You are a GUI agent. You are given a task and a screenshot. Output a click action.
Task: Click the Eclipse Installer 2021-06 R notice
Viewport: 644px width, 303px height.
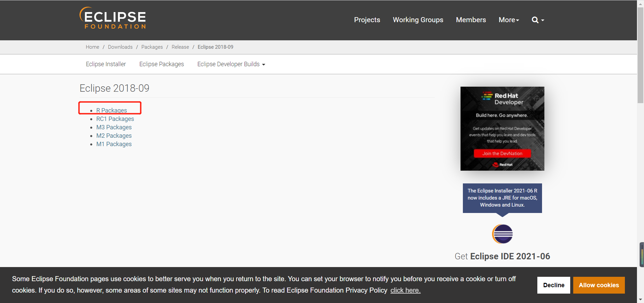502,198
